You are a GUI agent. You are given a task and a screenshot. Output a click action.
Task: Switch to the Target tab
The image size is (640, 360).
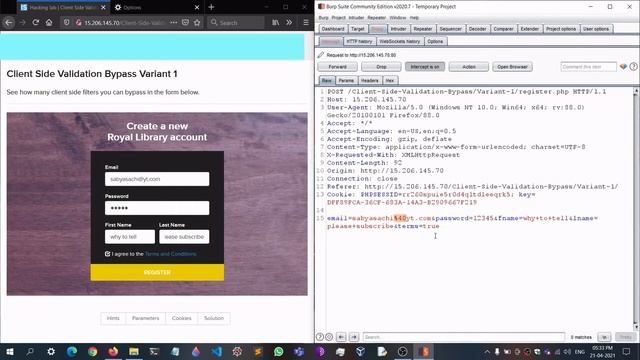point(358,29)
